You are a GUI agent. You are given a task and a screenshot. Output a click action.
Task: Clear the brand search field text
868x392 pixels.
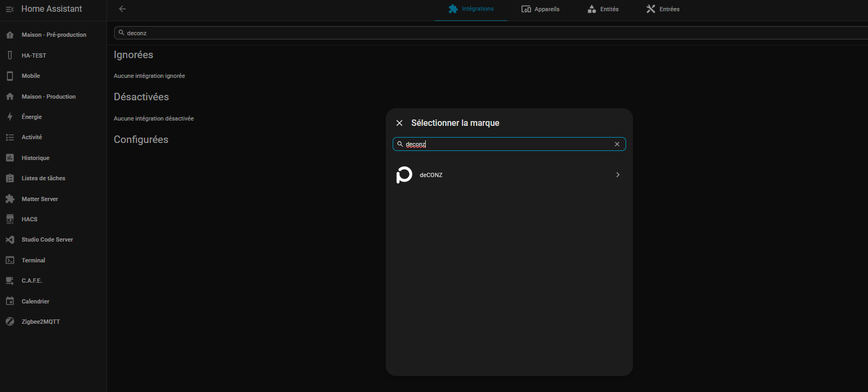[617, 144]
